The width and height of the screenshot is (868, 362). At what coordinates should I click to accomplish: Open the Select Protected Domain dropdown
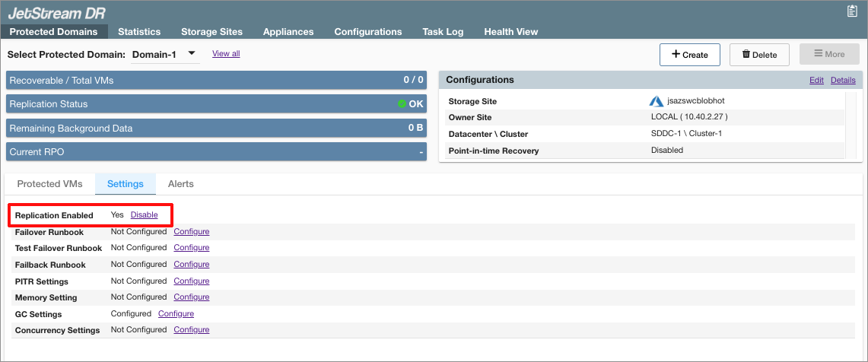192,54
